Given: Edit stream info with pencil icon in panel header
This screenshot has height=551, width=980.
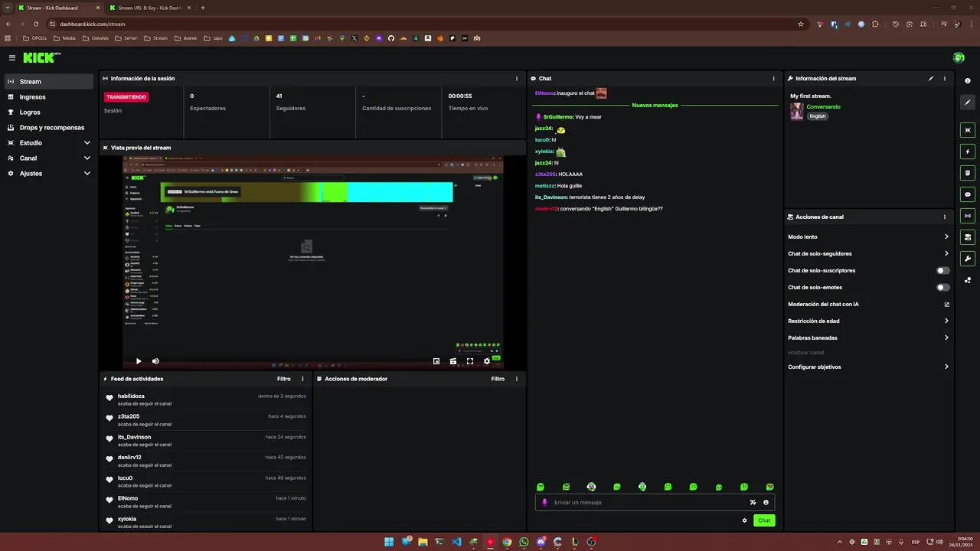Looking at the screenshot, I should click(931, 78).
